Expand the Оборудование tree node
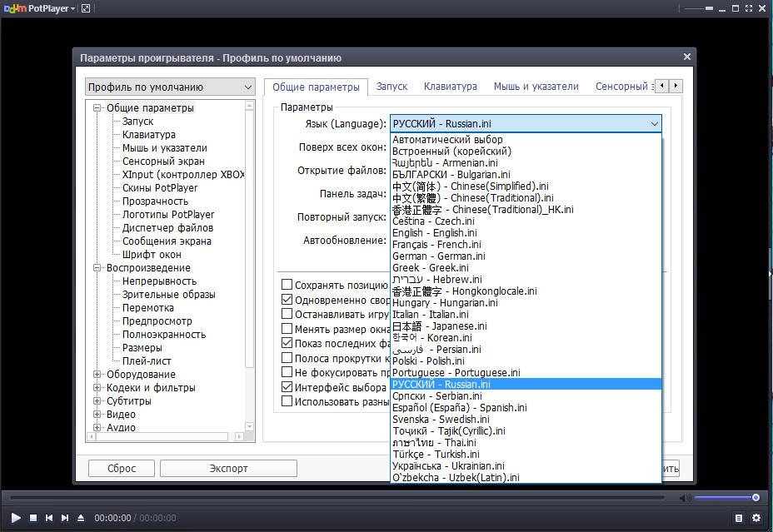Screen dimensions: 773x532 [x=97, y=375]
